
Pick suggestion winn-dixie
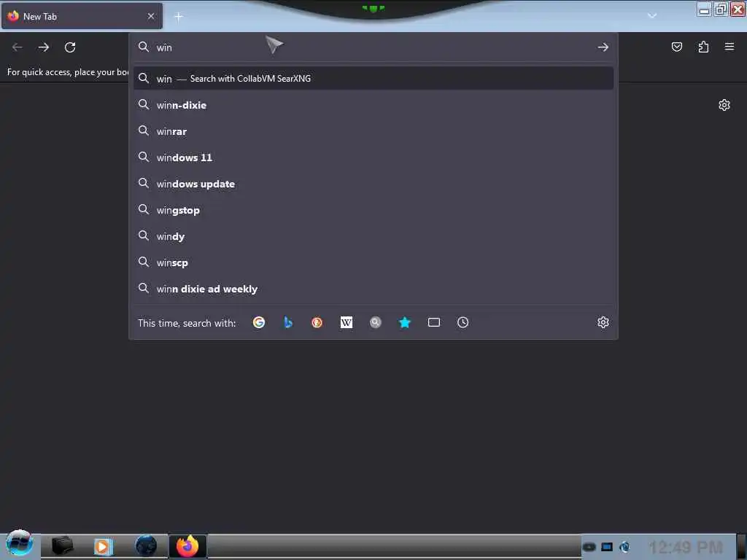coord(373,105)
